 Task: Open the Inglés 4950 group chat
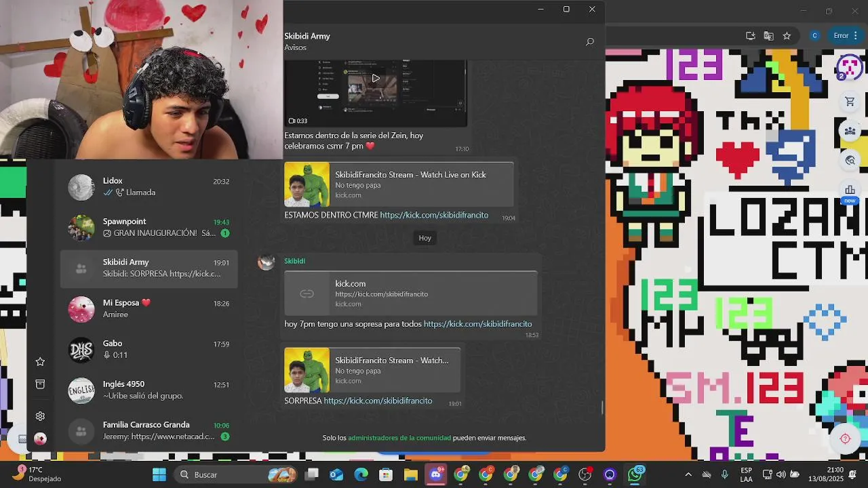tap(149, 390)
